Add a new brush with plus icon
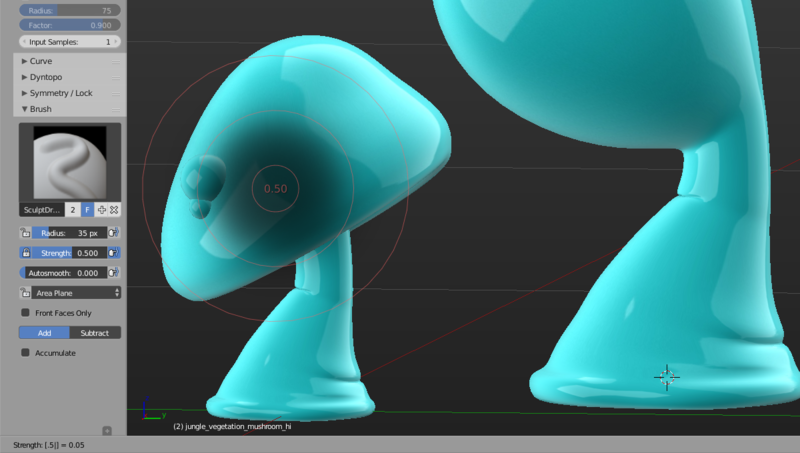The height and width of the screenshot is (453, 800). click(x=101, y=210)
